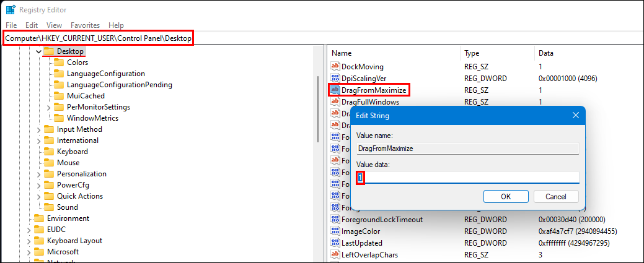Expand the Keyboard Layout key

pyautogui.click(x=29, y=241)
